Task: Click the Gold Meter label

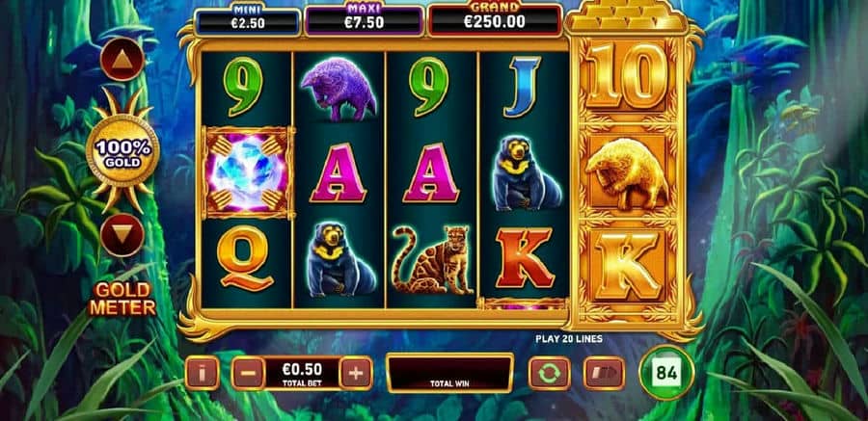Action: point(122,299)
